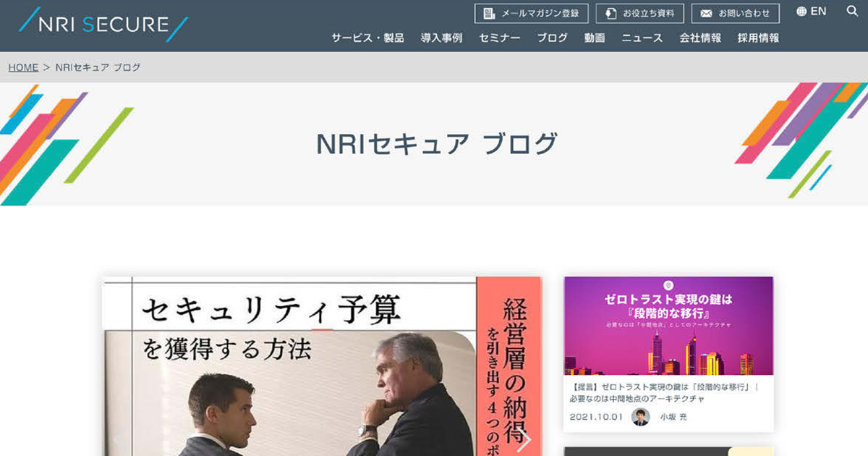Click the globe icon beside EN
Image resolution: width=868 pixels, height=456 pixels.
click(x=801, y=12)
